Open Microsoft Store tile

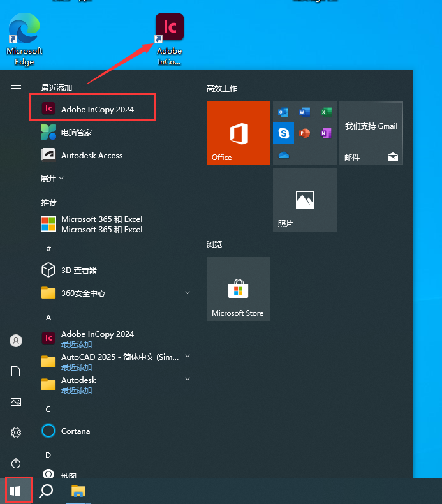[x=238, y=288]
